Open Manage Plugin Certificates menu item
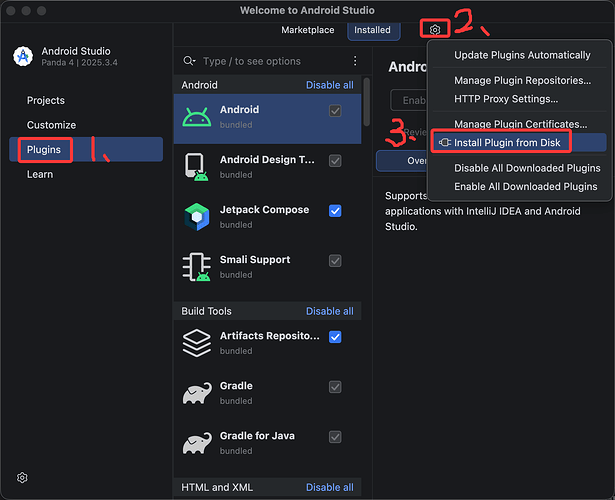 click(x=519, y=124)
